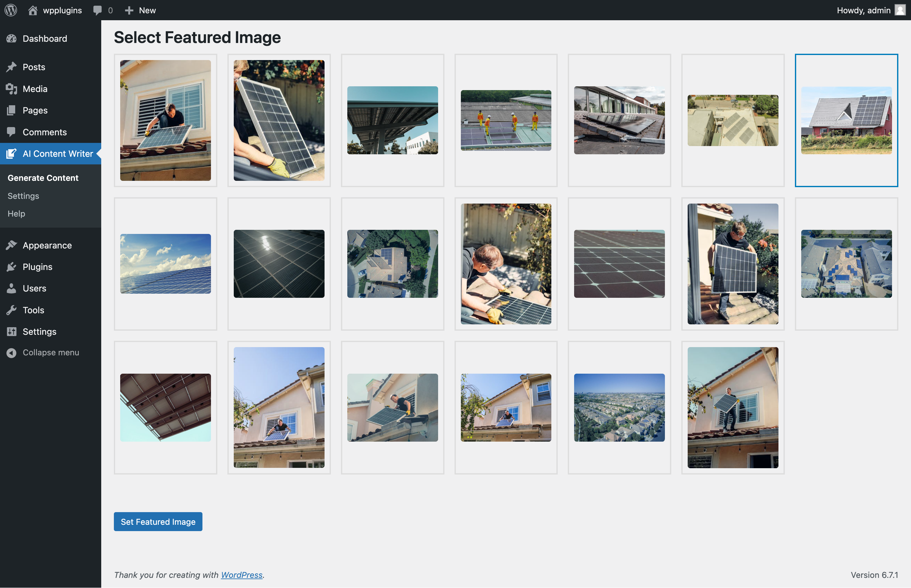This screenshot has width=911, height=588.
Task: Select the red house with solar roof thumbnail
Action: pyautogui.click(x=846, y=120)
